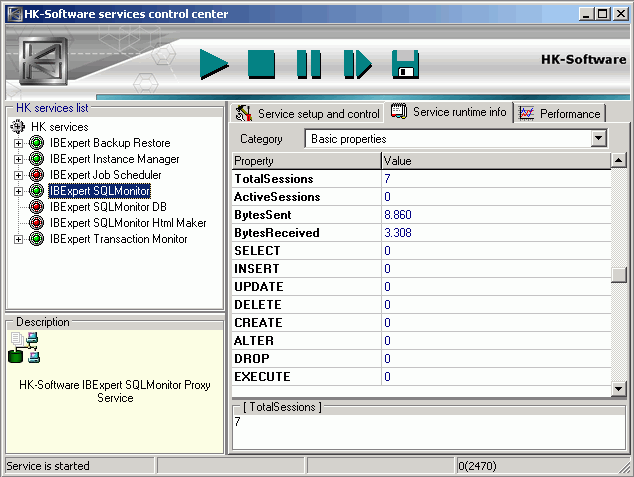Select IBExpert SQLMonitor Html Maker service
The height and width of the screenshot is (477, 634).
point(128,223)
